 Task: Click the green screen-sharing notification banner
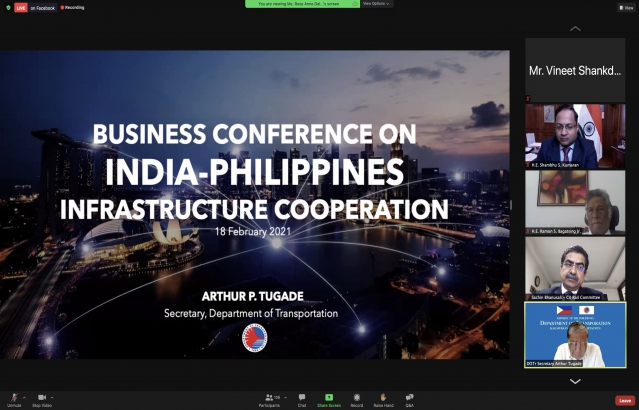coord(301,4)
